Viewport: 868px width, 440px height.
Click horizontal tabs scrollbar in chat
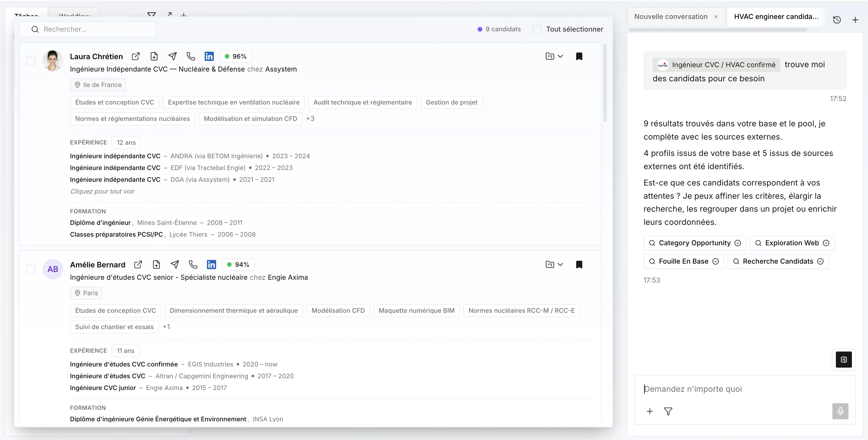(718, 30)
